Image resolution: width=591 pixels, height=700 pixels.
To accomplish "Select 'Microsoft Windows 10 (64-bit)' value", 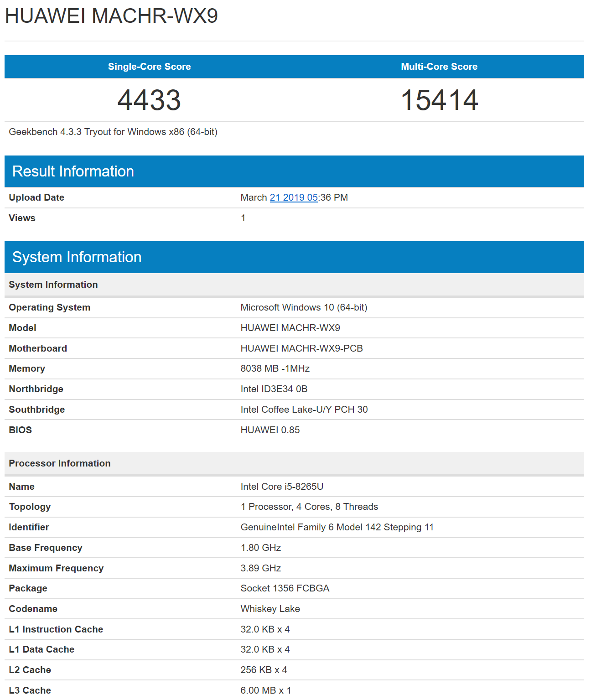I will pyautogui.click(x=304, y=307).
